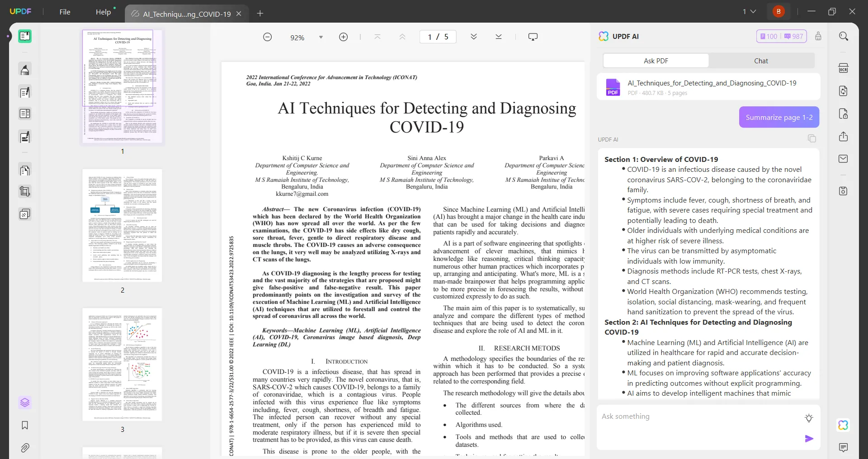Open the comments panel icon
The height and width of the screenshot is (459, 868).
pos(844,448)
